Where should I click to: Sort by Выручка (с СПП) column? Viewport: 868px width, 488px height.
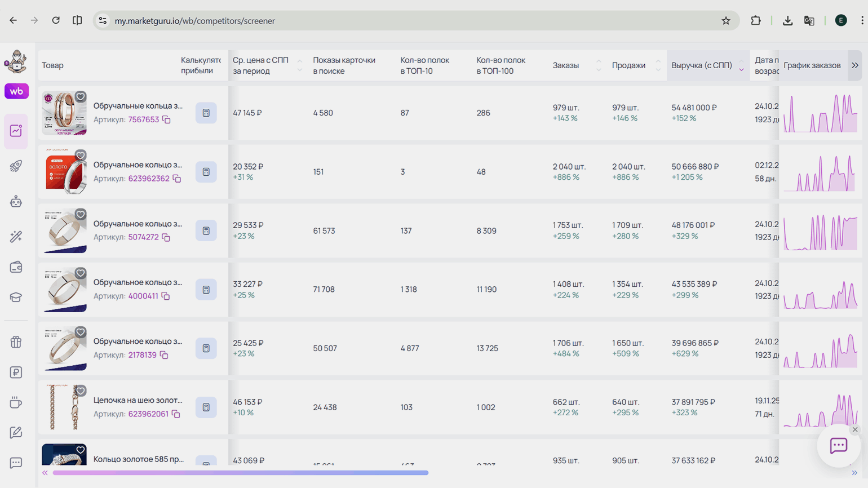point(702,65)
